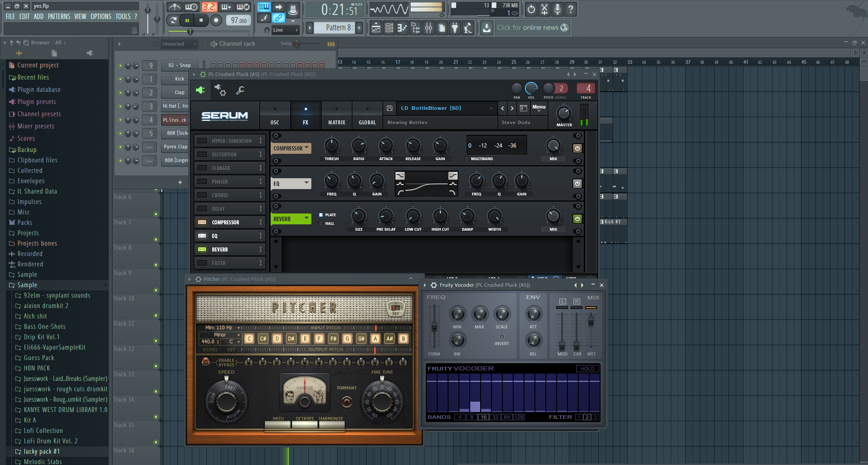Enable DISTORTION in the FX rack
Image resolution: width=868 pixels, height=465 pixels.
[202, 154]
